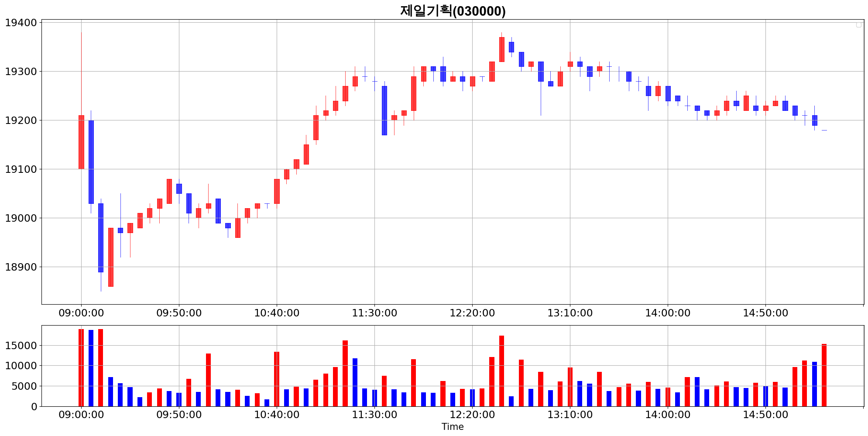Click the 19400 price axis label
Image resolution: width=868 pixels, height=436 pixels.
[21, 23]
